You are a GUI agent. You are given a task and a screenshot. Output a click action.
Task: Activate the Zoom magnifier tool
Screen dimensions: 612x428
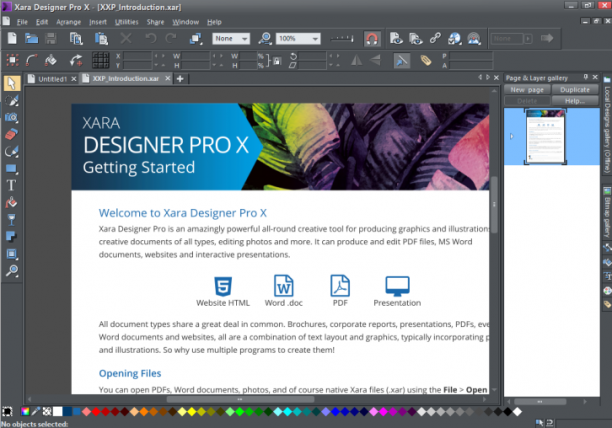click(x=12, y=271)
